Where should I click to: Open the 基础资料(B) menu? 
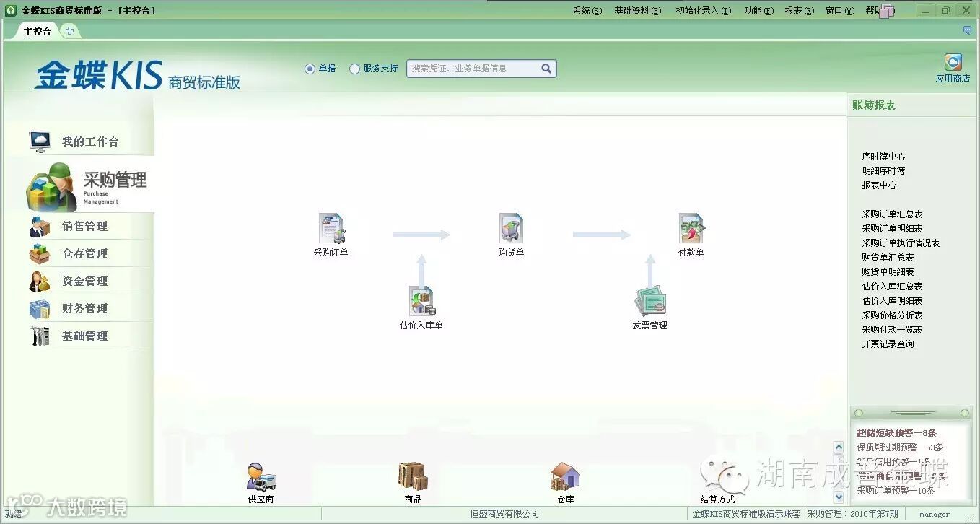tap(637, 11)
